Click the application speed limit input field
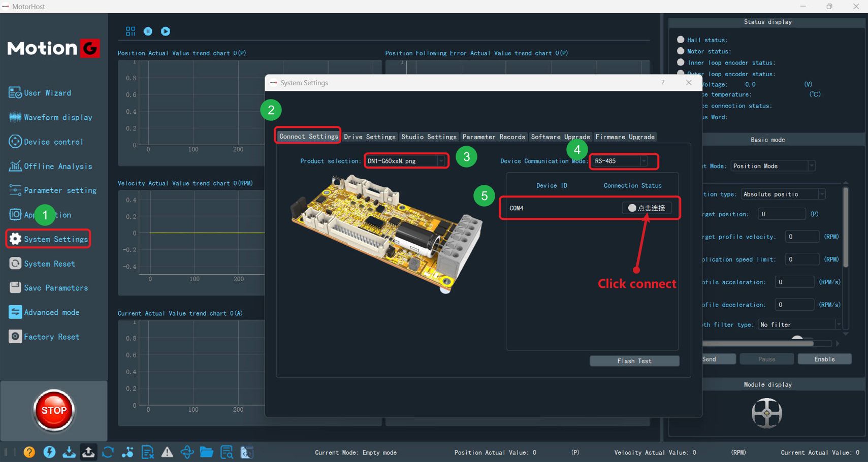 802,259
